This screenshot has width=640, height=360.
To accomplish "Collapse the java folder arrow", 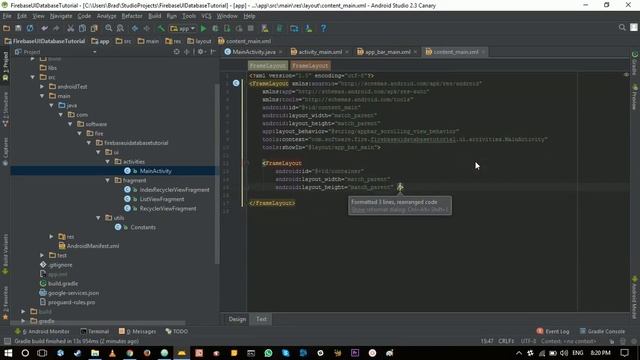I will [x=51, y=105].
